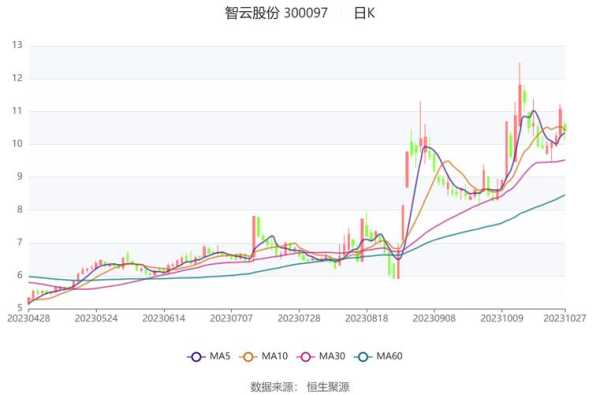Select the 20230707 date axis label
The height and width of the screenshot is (394, 600).
point(231,318)
